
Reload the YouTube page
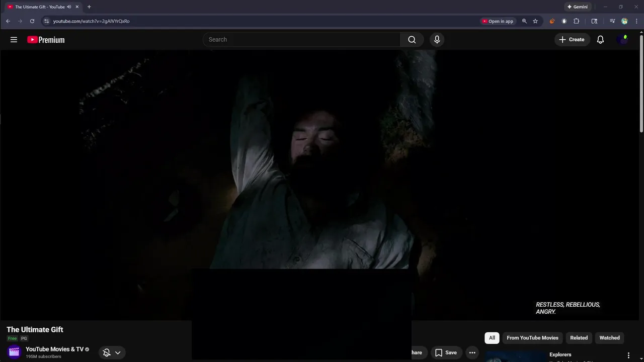[32, 21]
